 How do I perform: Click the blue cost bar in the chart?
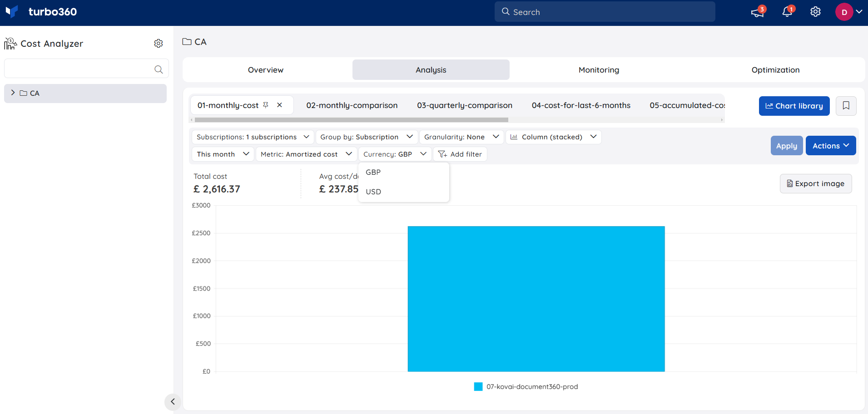[x=536, y=299]
